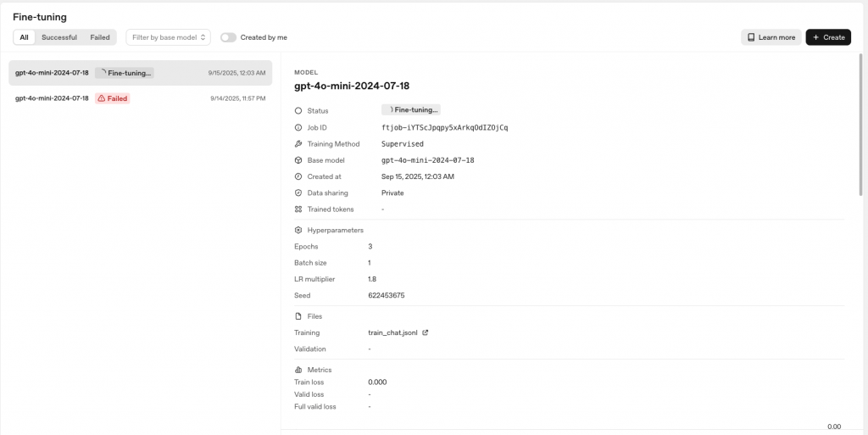868x435 pixels.
Task: Click the Supervised training method value
Action: tap(403, 144)
